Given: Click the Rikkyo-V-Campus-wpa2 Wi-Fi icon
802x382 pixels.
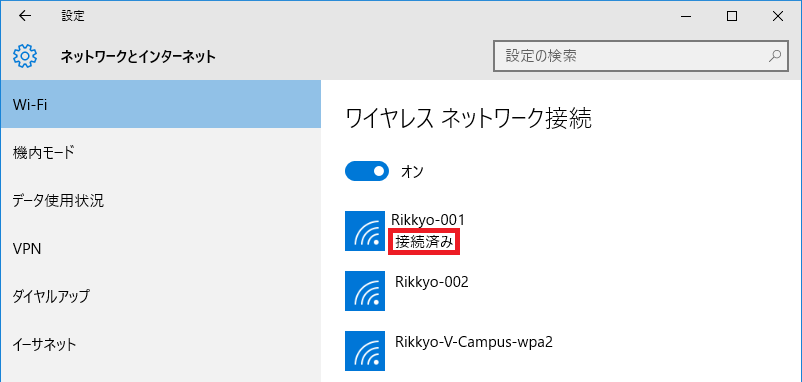Looking at the screenshot, I should coord(365,351).
